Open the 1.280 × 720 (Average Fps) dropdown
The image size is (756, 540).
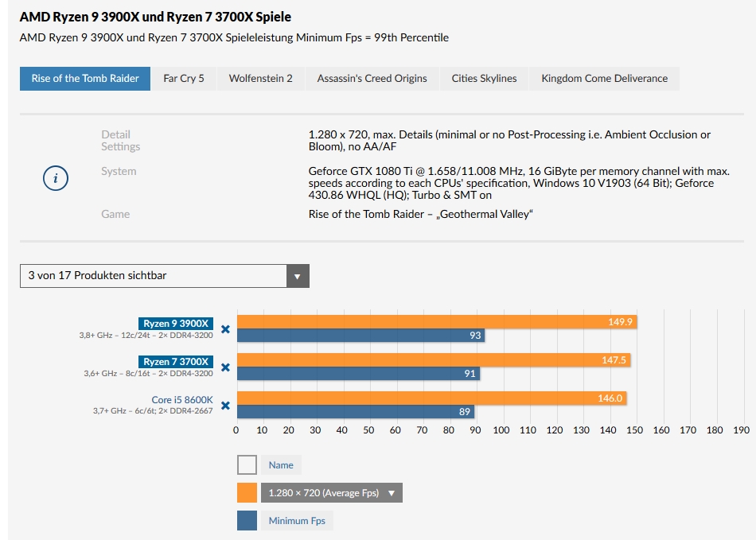(x=332, y=493)
